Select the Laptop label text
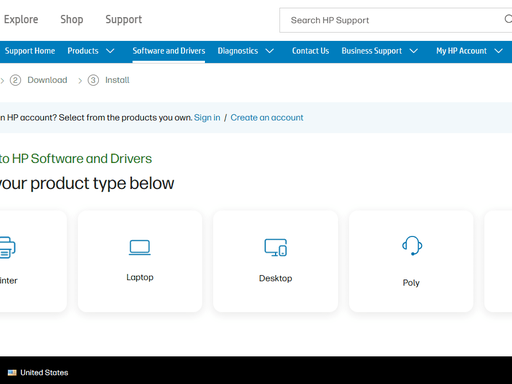 pos(140,277)
